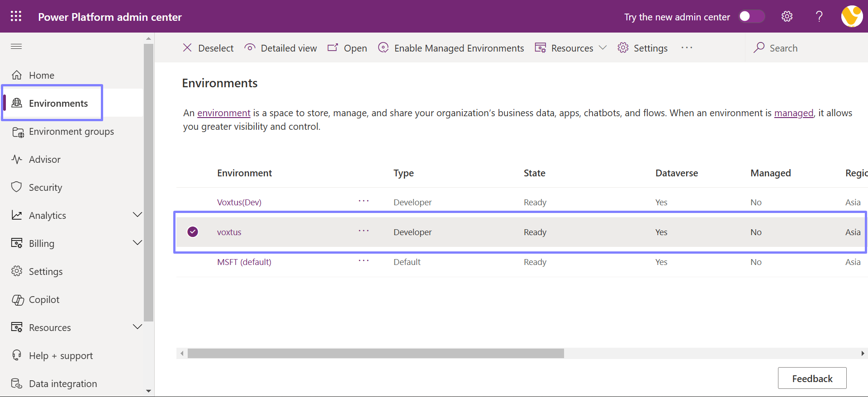
Task: Open the Voxtus(Dev) environment link
Action: 239,202
